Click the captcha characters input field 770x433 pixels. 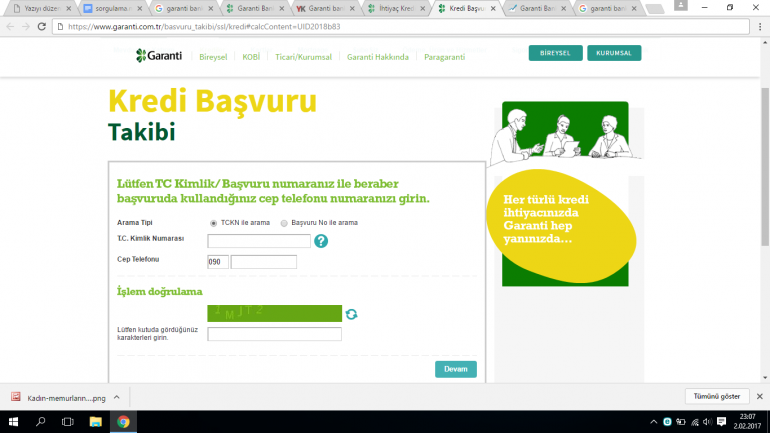click(275, 334)
